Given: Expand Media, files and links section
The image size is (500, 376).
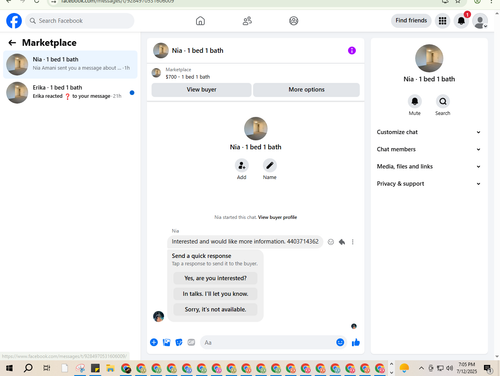Looking at the screenshot, I should tap(429, 166).
